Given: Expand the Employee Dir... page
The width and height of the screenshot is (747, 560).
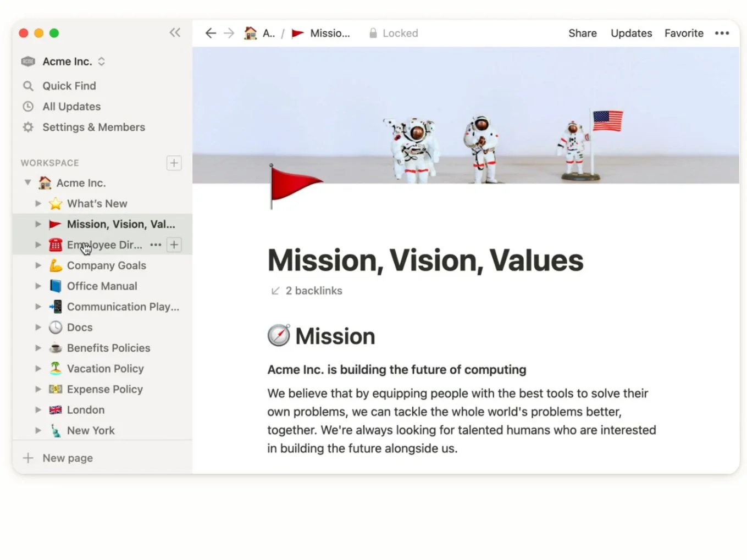Looking at the screenshot, I should click(38, 245).
